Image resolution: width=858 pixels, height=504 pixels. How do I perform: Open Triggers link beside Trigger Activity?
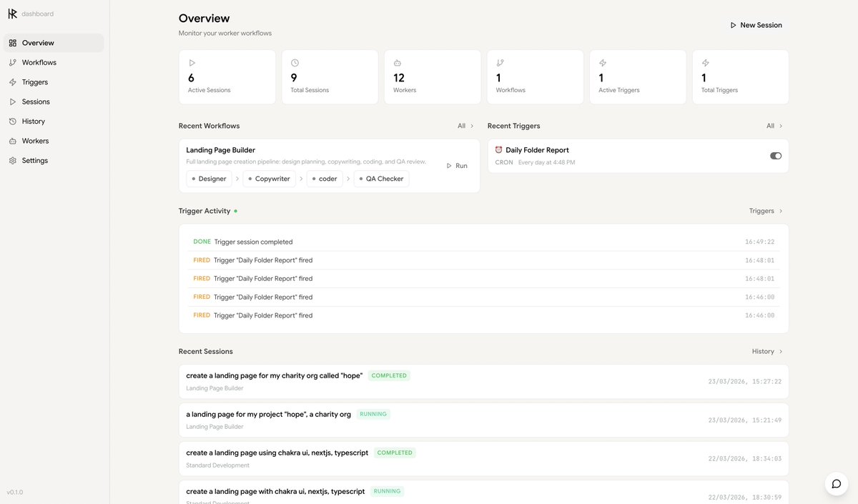[x=766, y=211]
